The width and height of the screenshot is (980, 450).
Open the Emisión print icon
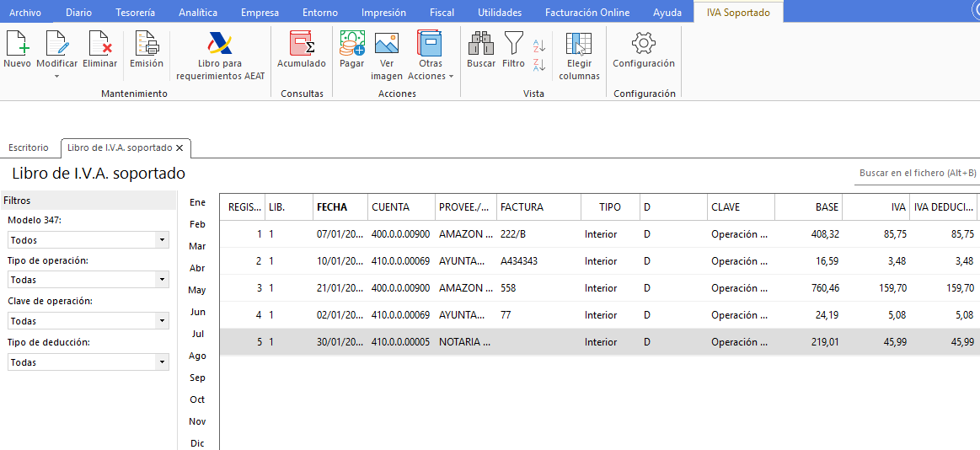pyautogui.click(x=147, y=43)
